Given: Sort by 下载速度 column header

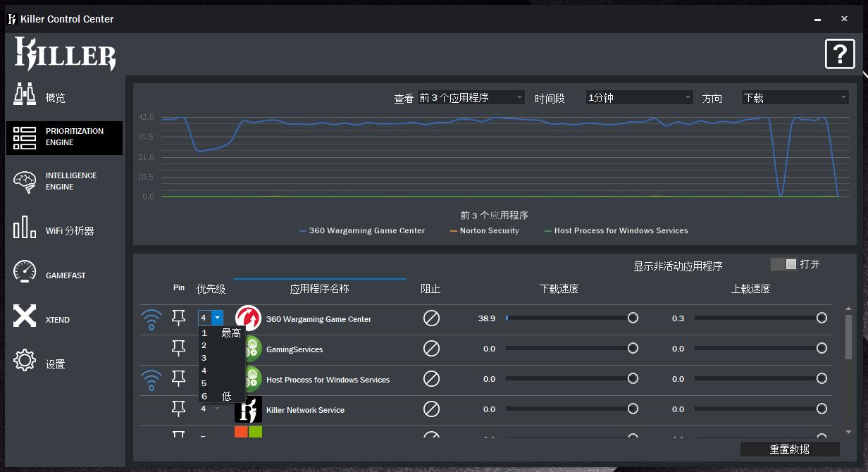Looking at the screenshot, I should pyautogui.click(x=559, y=289).
